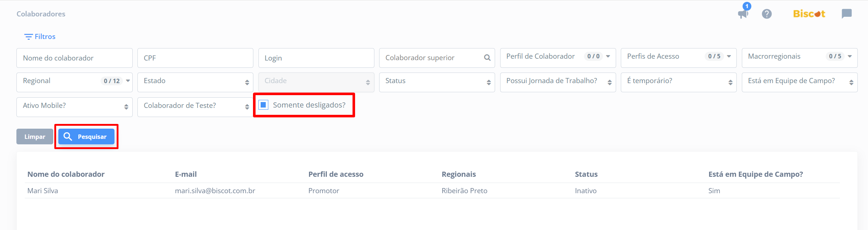Open the Status filter dropdown
868x230 pixels.
tap(437, 81)
